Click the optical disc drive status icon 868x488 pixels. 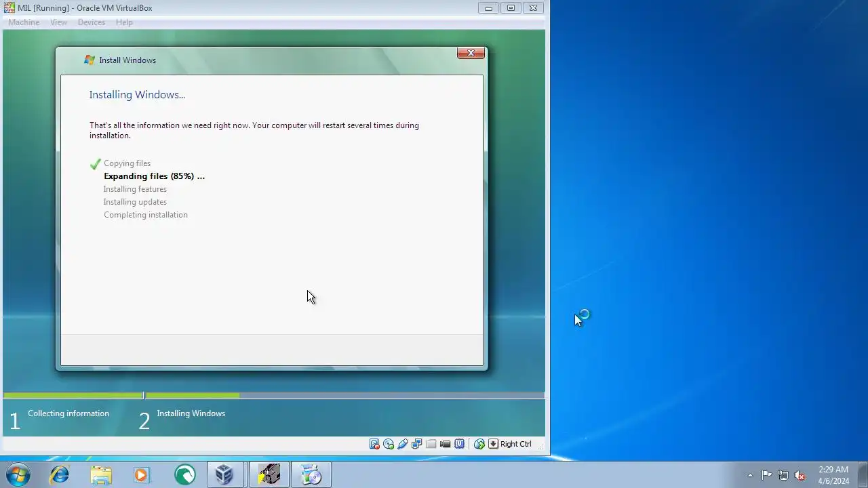[389, 444]
